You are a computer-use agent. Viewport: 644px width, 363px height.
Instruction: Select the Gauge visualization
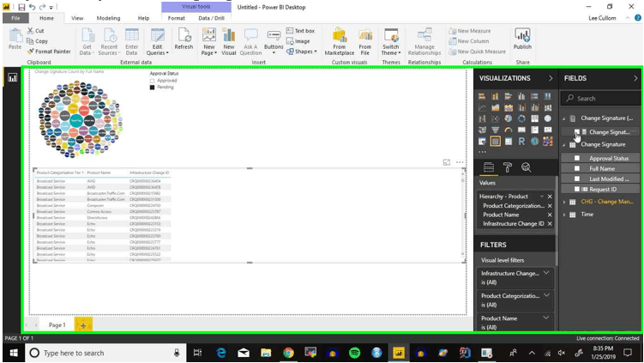[509, 130]
